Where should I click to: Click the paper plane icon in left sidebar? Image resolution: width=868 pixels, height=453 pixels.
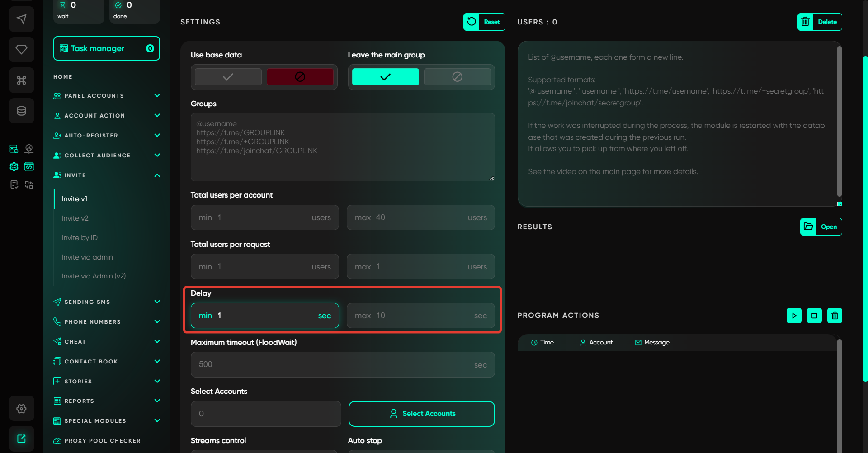[x=21, y=19]
